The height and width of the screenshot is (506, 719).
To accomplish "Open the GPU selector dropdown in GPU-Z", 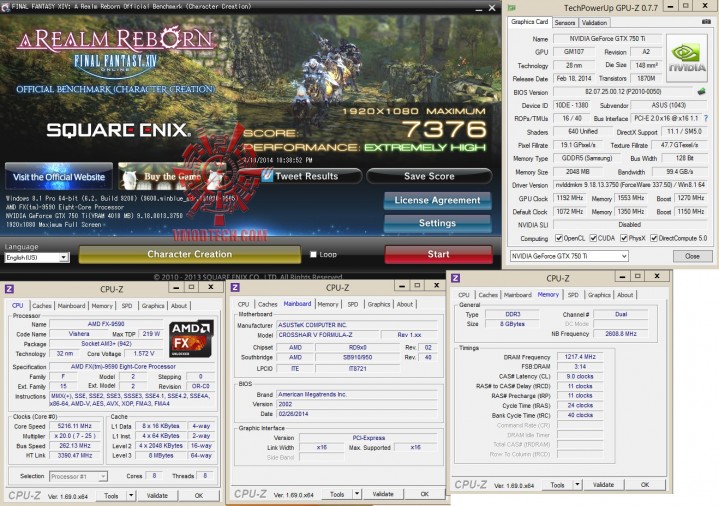I will (569, 256).
